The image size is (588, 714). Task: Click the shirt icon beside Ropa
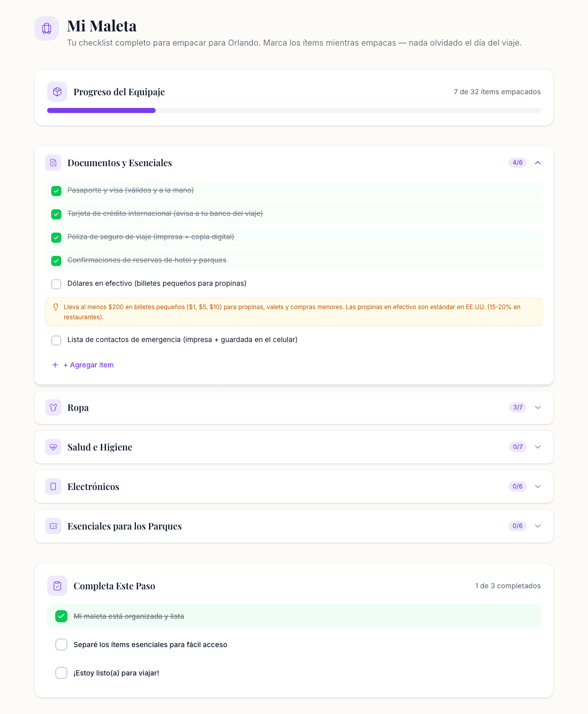point(53,407)
